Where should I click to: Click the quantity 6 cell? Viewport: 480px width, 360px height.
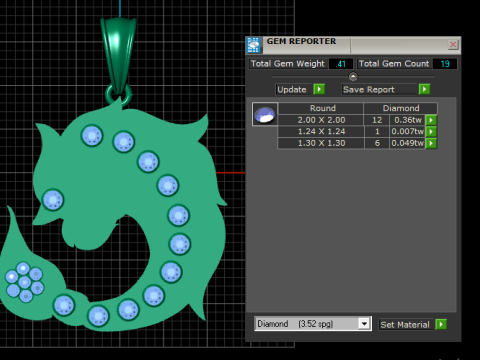click(377, 143)
